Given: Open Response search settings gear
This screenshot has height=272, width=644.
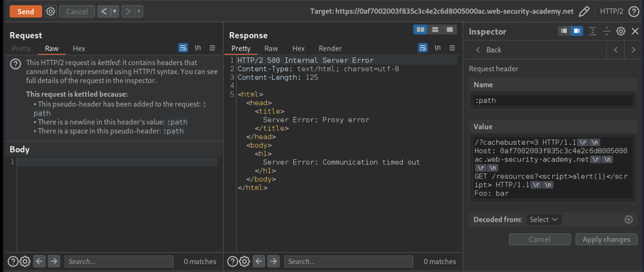Looking at the screenshot, I should click(x=245, y=262).
